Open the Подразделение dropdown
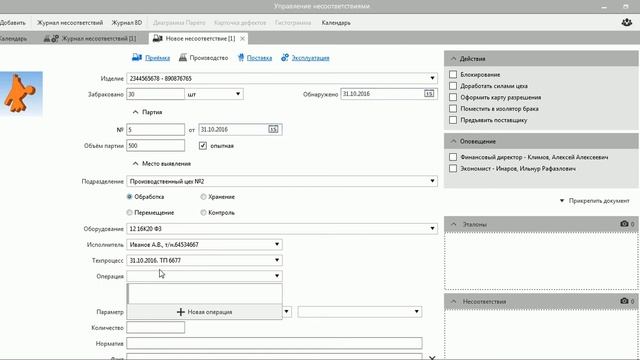This screenshot has height=360, width=640. point(432,181)
